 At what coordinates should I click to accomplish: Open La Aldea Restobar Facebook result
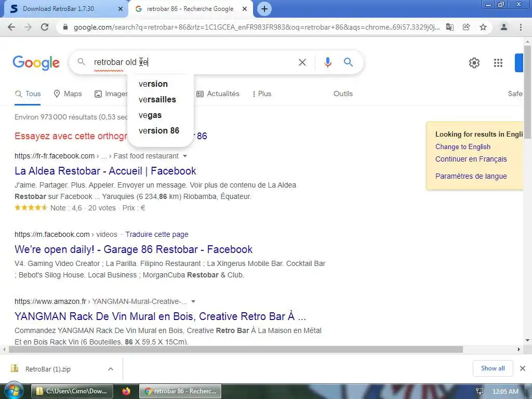click(x=105, y=171)
